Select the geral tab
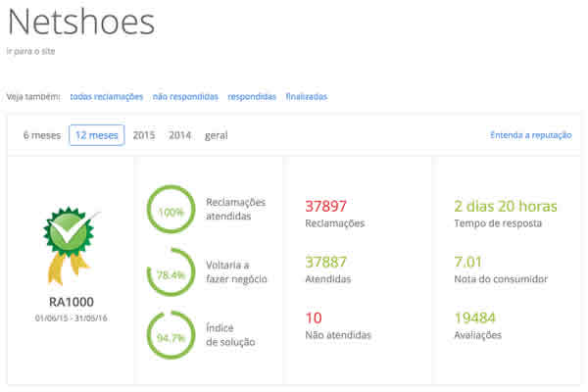588x392 pixels. [217, 135]
